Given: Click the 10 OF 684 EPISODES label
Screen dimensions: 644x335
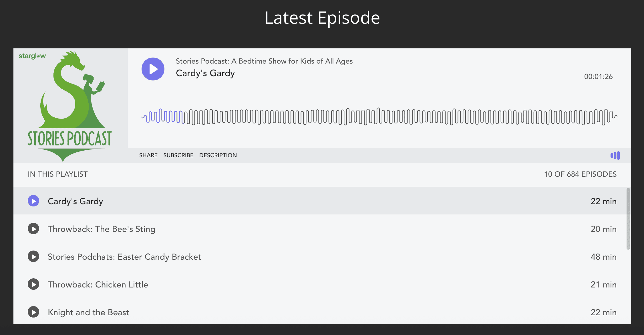Looking at the screenshot, I should 580,174.
